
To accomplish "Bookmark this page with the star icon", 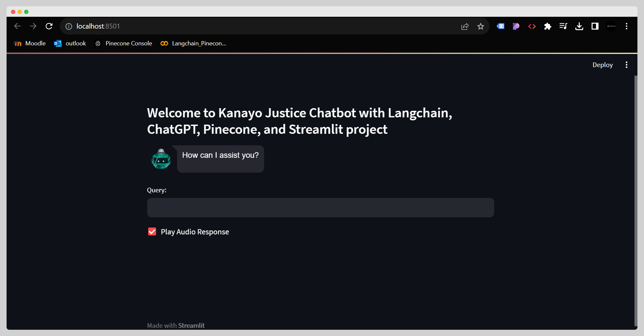I will pos(480,26).
